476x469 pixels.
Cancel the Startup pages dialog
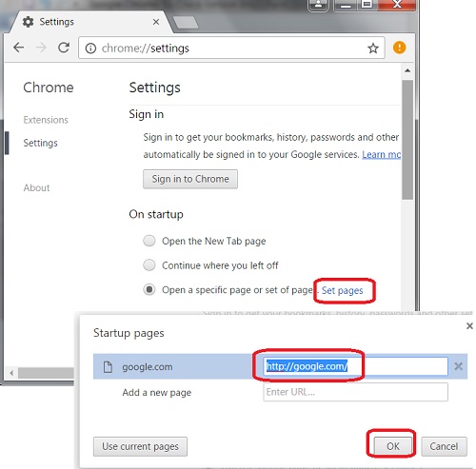444,446
